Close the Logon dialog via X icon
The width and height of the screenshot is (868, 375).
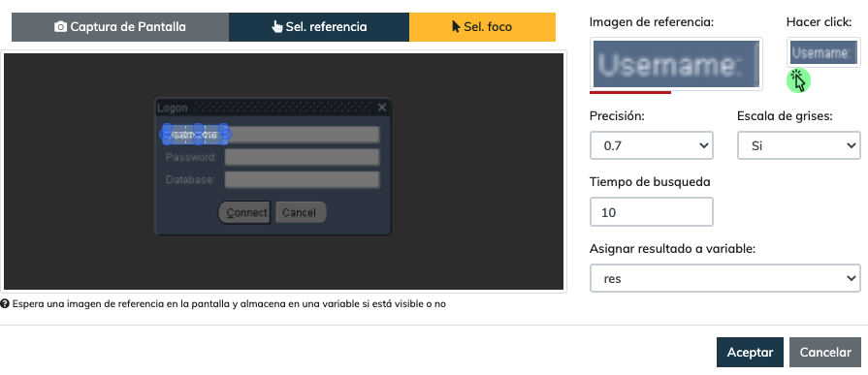(382, 108)
